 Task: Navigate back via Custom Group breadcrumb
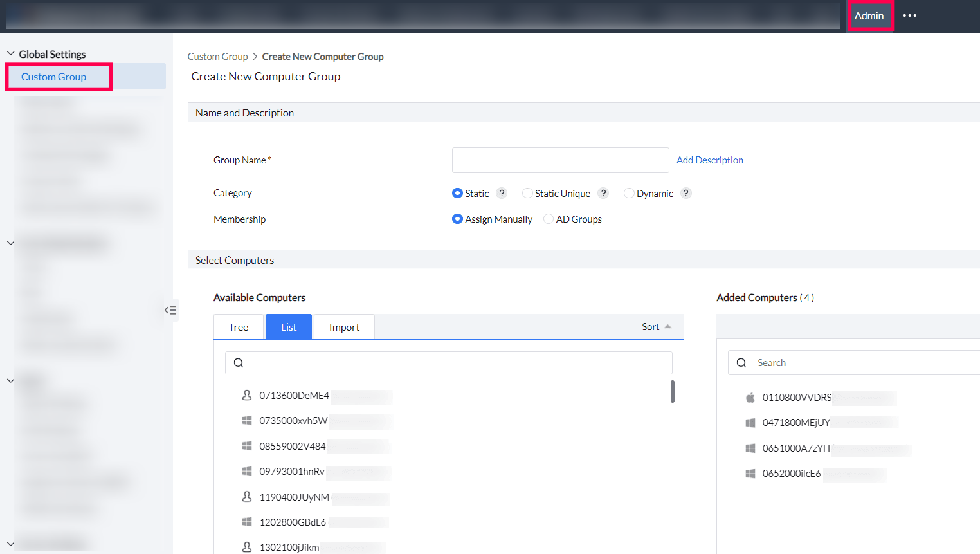point(217,56)
